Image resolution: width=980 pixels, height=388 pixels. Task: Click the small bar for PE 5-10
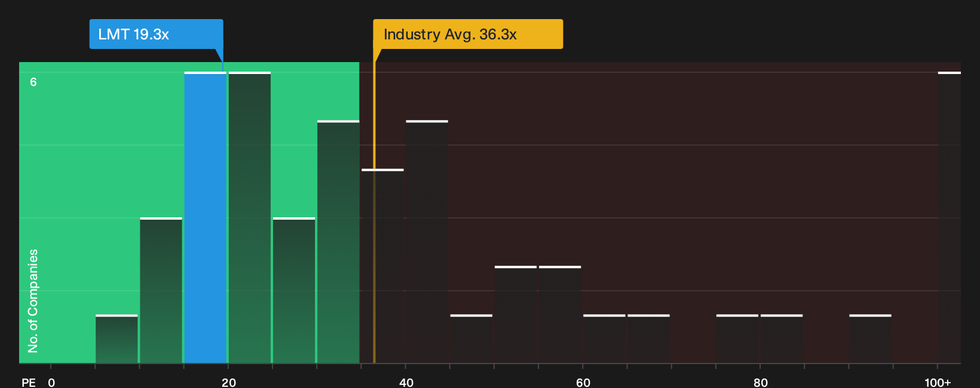click(117, 338)
